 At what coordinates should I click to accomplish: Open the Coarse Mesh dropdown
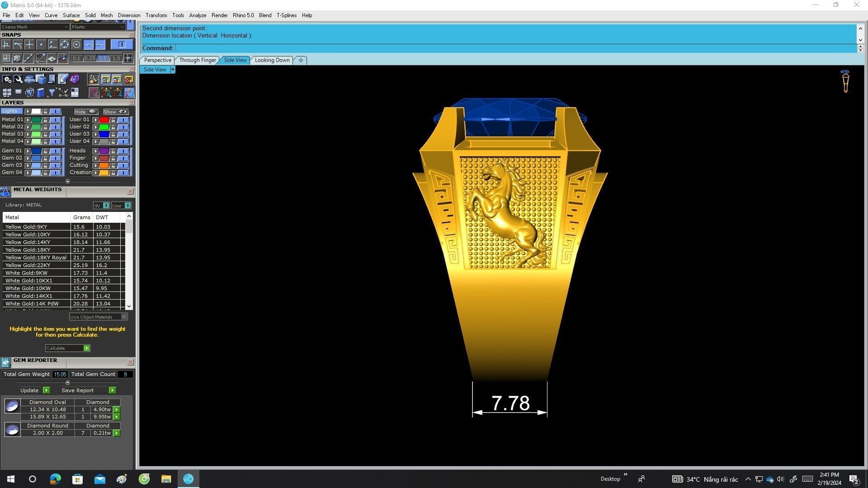(34, 27)
